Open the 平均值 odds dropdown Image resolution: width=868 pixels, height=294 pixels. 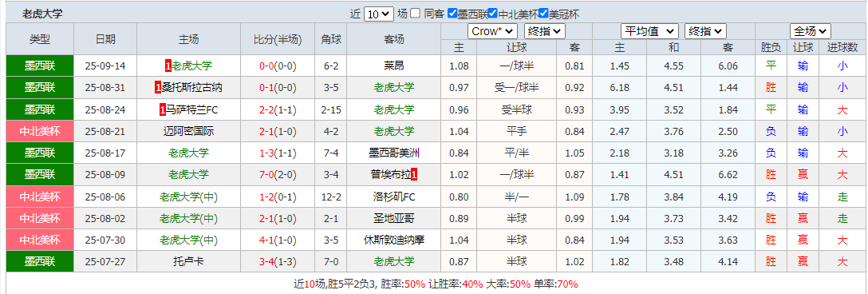[x=649, y=32]
